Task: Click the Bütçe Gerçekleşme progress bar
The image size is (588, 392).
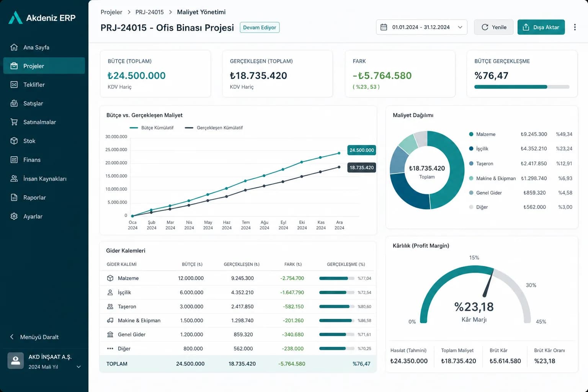Action: [x=522, y=87]
